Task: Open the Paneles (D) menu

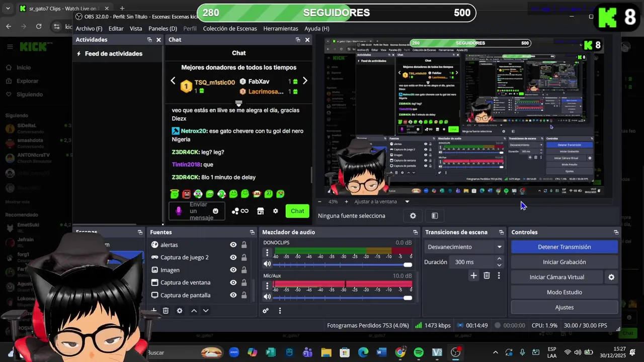Action: (163, 29)
